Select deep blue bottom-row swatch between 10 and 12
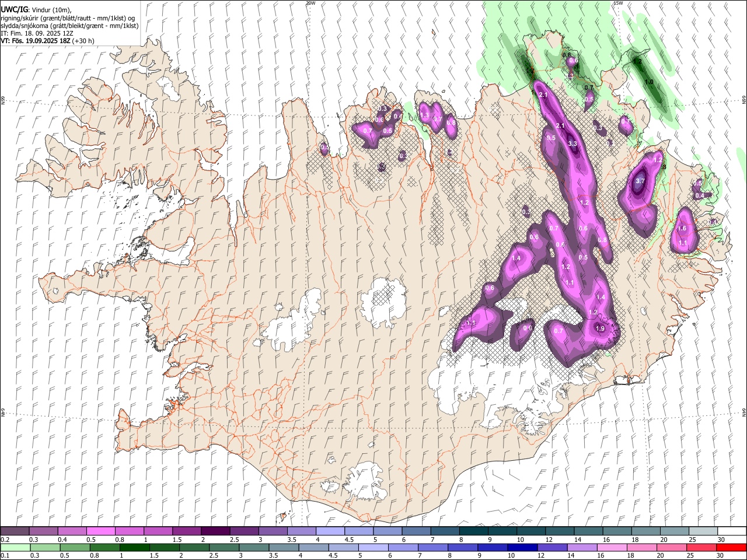 click(x=522, y=547)
